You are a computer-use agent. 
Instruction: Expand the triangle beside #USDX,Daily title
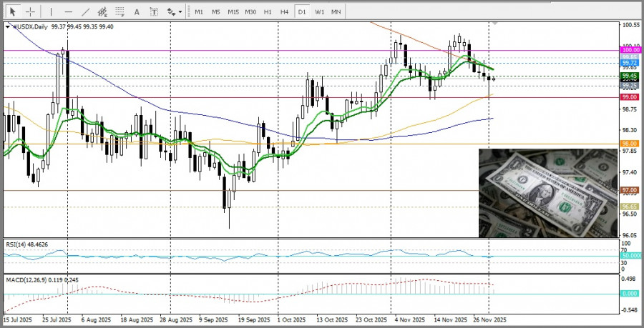[8, 26]
